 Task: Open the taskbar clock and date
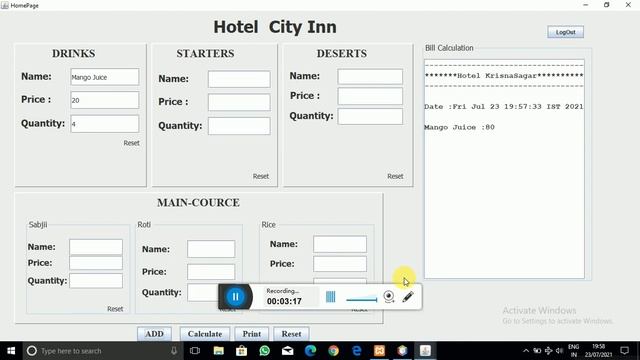tap(598, 351)
